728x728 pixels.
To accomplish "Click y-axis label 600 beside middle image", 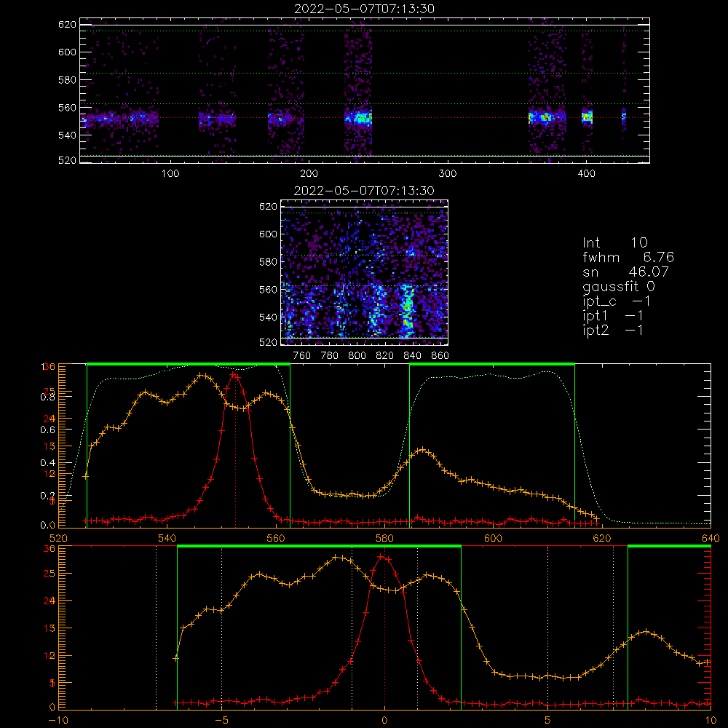I will click(x=268, y=234).
